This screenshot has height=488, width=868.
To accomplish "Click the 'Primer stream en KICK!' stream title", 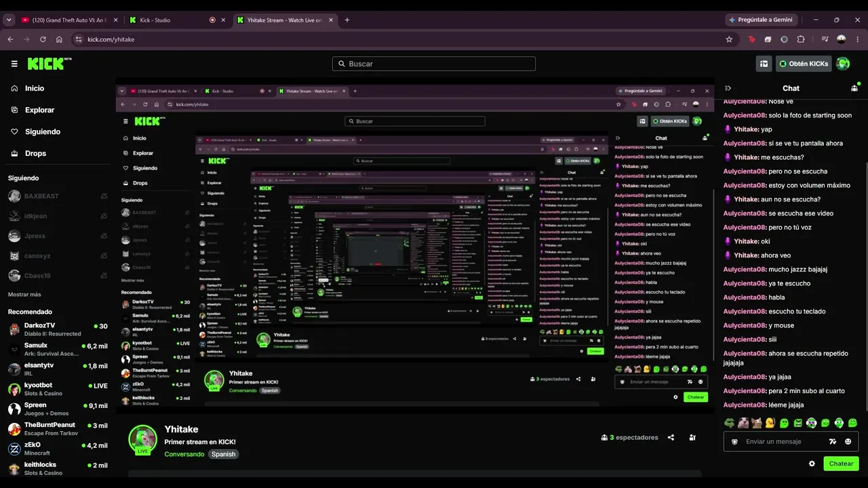I will pos(200,442).
